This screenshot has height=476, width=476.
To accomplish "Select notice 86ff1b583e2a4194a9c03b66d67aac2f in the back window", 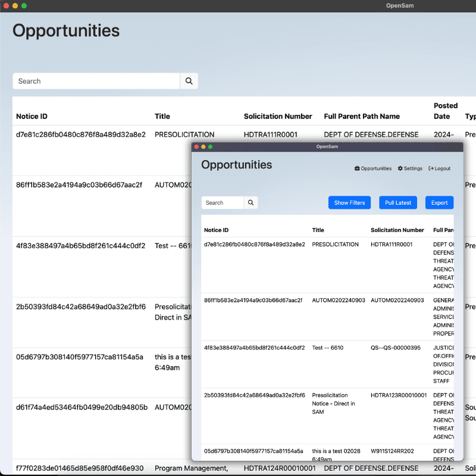I will (79, 185).
